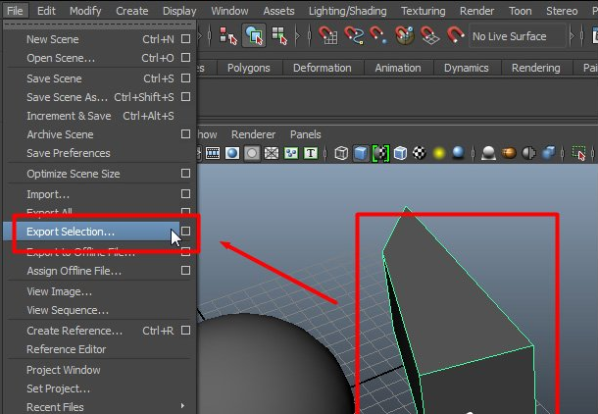Viewport: 598px width, 414px height.
Task: Expand the Recent Files submenu arrow
Action: (x=183, y=406)
